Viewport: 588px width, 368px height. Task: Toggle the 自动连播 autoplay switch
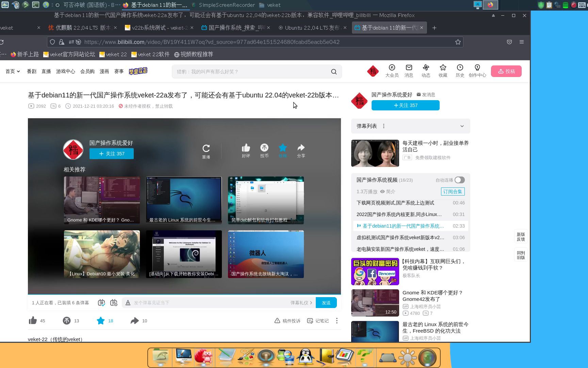coord(459,180)
